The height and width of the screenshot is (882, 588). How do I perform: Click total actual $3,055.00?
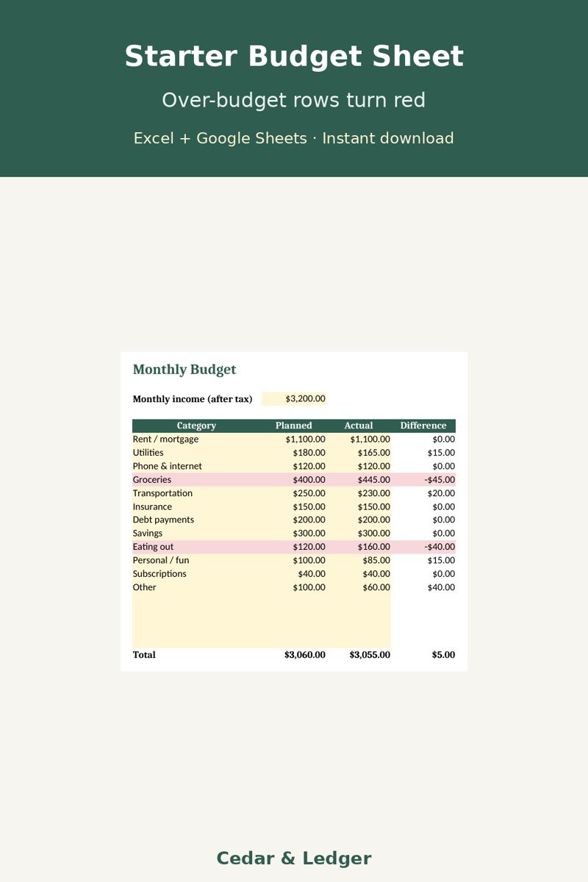(x=370, y=655)
